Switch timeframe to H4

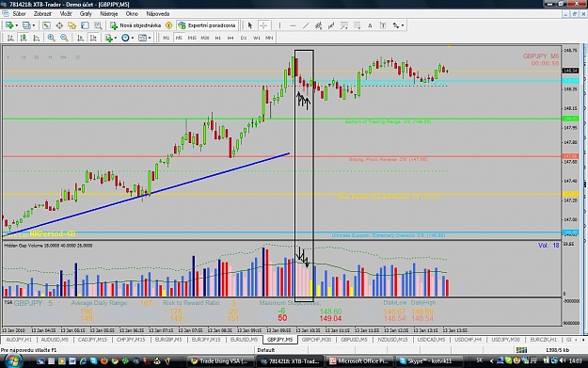[x=230, y=38]
